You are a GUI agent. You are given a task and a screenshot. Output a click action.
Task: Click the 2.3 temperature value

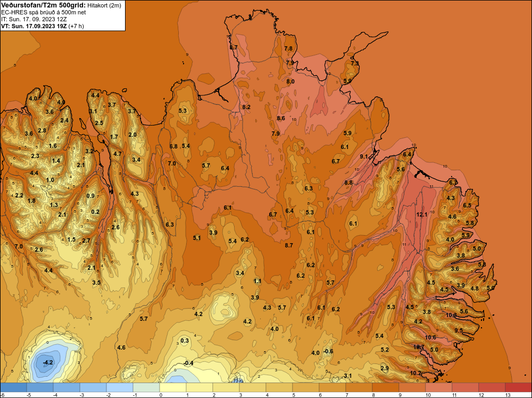[x=35, y=156]
